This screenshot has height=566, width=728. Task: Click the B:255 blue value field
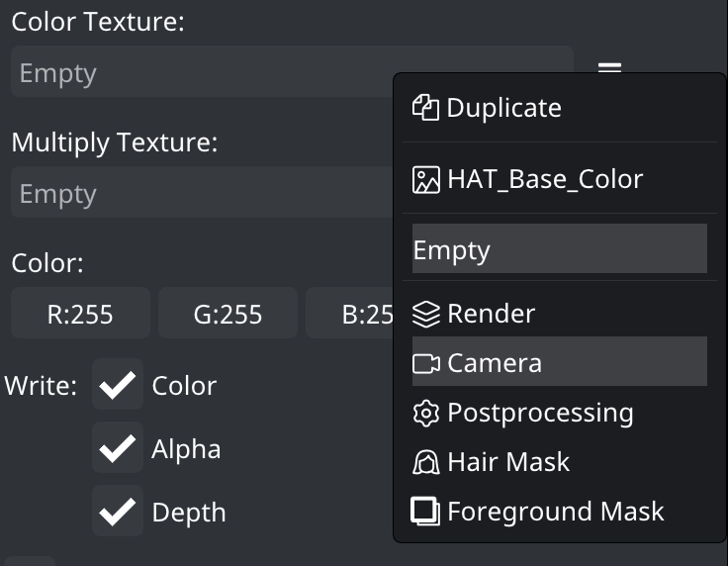(349, 313)
